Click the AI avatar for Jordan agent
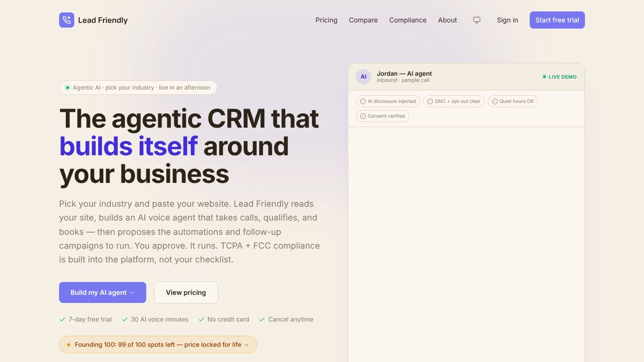Viewport: 644px width, 362px height. pyautogui.click(x=363, y=77)
